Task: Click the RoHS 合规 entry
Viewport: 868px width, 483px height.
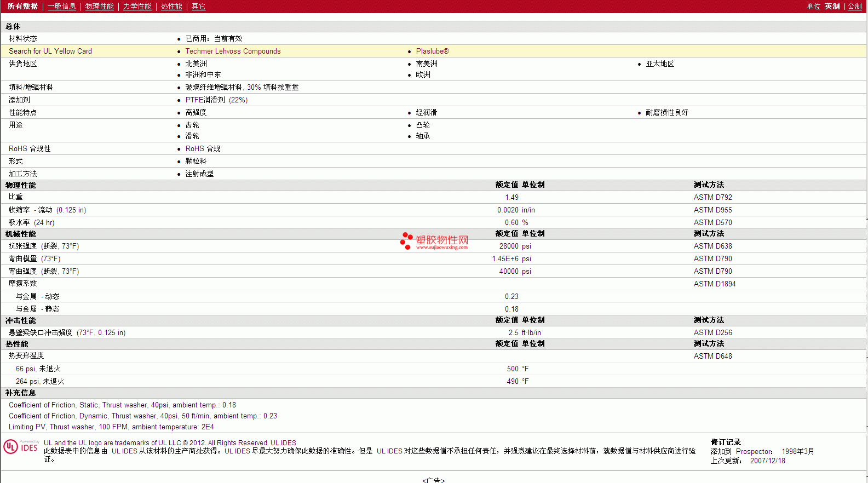Action: (203, 149)
